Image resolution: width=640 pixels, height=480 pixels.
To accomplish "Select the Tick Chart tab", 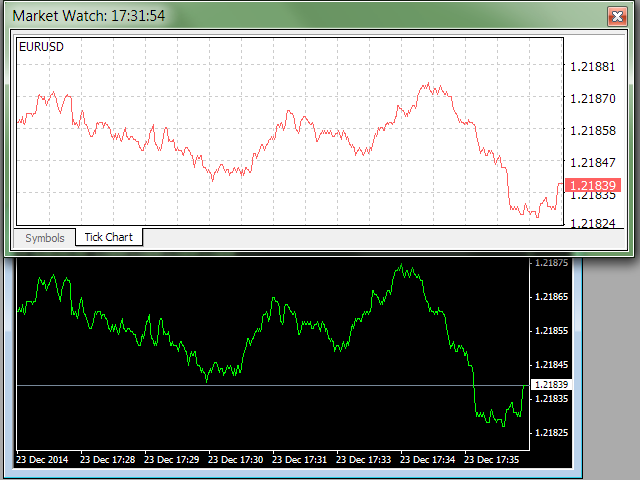I will (x=109, y=237).
